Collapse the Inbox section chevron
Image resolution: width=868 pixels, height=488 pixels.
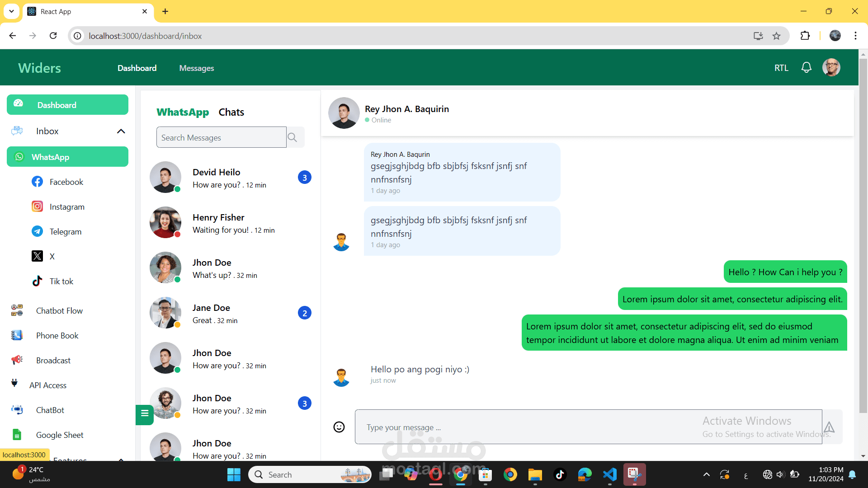click(121, 131)
